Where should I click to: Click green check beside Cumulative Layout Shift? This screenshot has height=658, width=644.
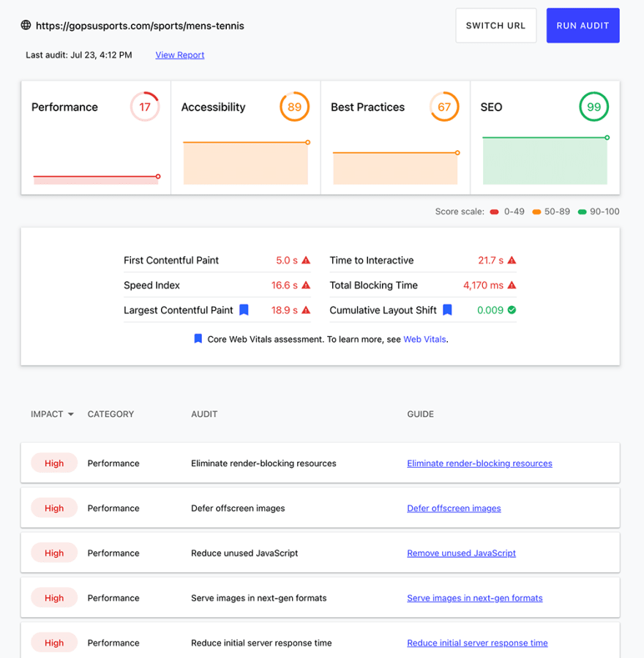[x=512, y=310]
